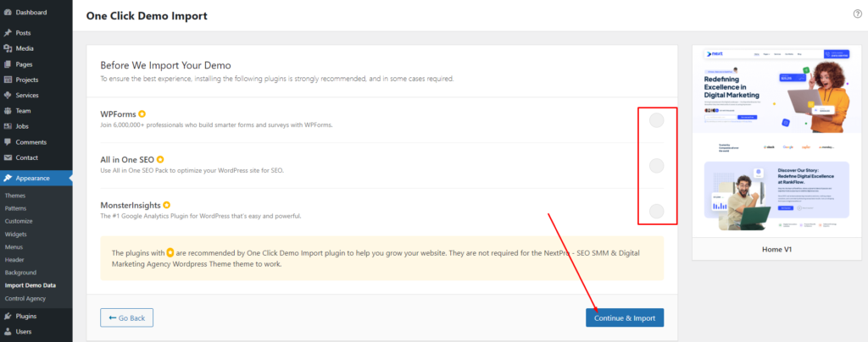The width and height of the screenshot is (868, 342).
Task: Toggle the All in One SEO switch
Action: tap(656, 165)
